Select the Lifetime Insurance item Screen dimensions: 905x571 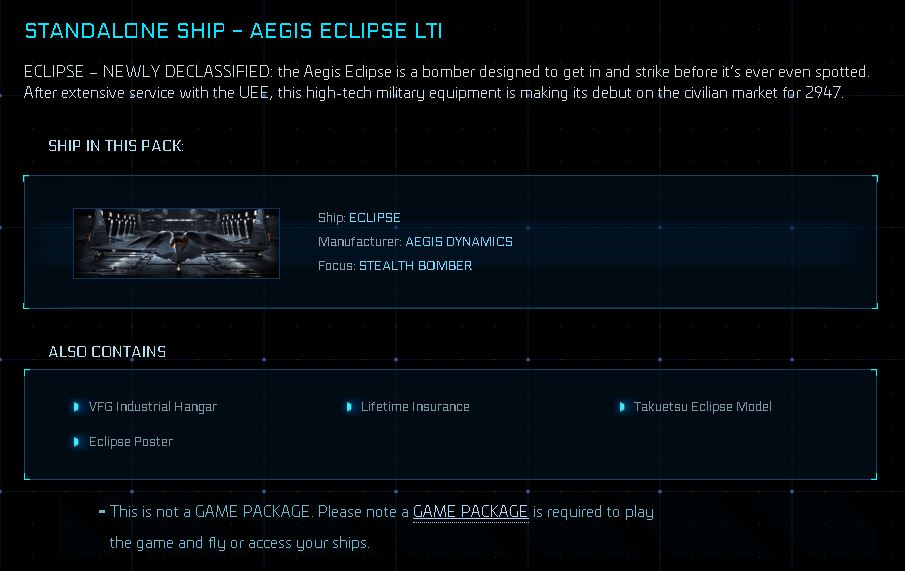coord(415,407)
